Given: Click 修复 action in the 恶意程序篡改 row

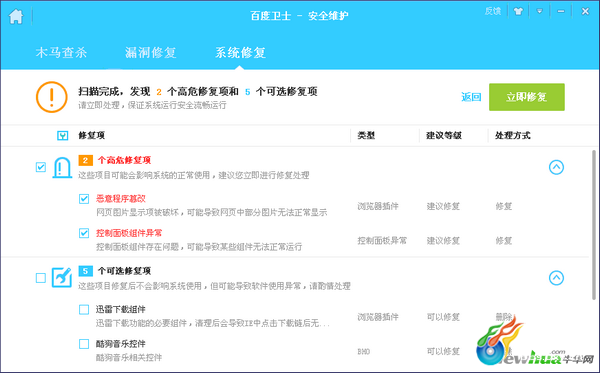Looking at the screenshot, I should [x=504, y=206].
